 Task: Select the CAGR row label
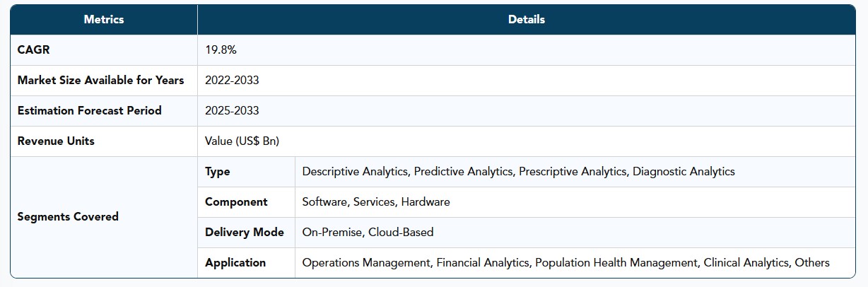[33, 50]
